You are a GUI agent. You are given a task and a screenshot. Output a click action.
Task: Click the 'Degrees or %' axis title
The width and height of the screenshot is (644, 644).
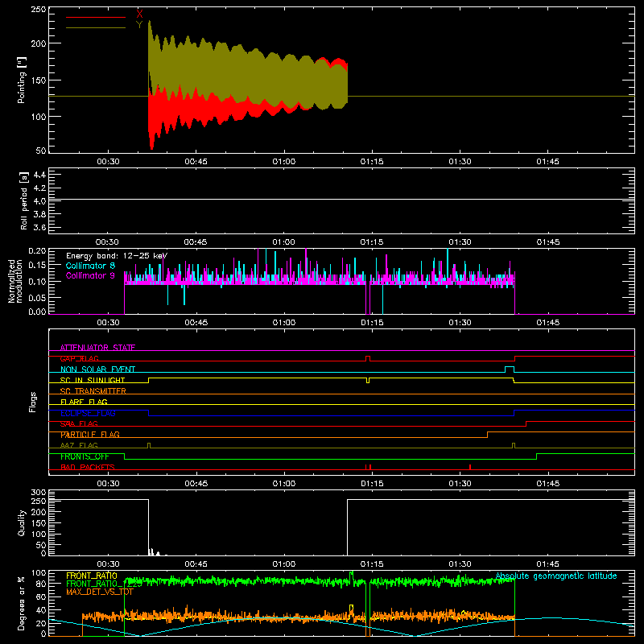click(22, 604)
